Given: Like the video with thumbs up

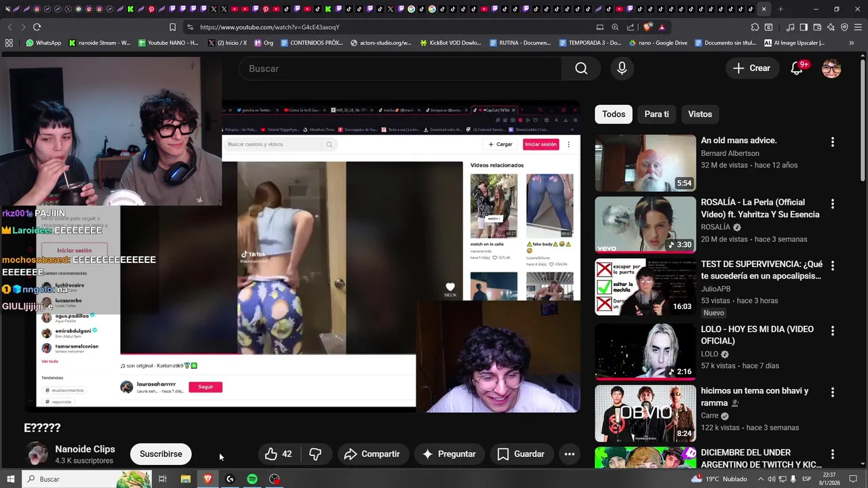Looking at the screenshot, I should pyautogui.click(x=279, y=454).
